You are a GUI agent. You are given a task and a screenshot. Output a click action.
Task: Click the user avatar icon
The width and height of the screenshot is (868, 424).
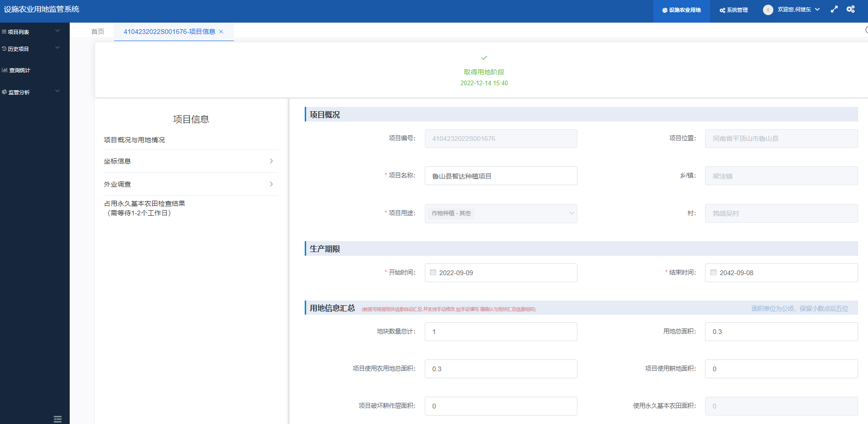tap(768, 9)
